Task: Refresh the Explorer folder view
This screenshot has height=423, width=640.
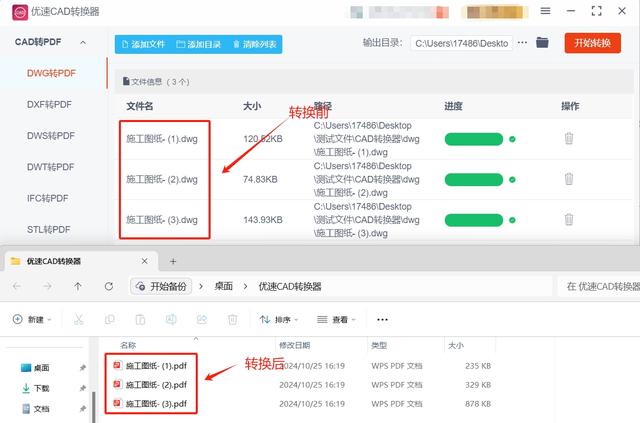Action: point(109,287)
